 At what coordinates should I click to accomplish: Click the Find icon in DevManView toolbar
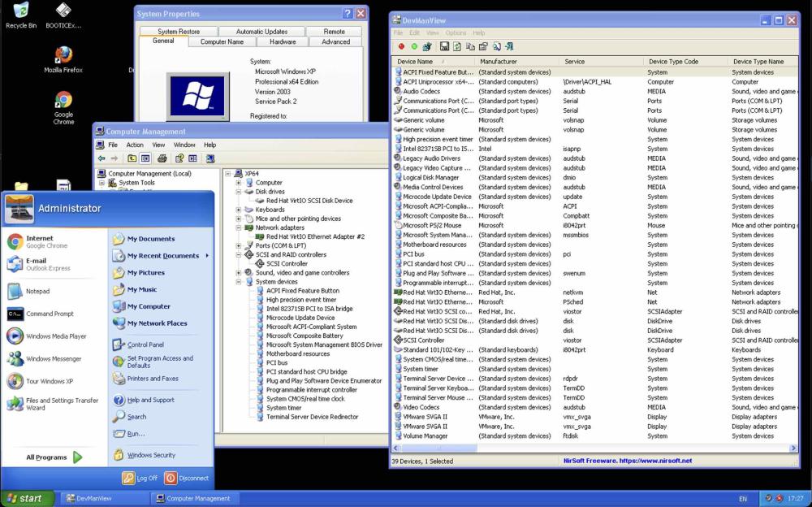click(x=497, y=46)
